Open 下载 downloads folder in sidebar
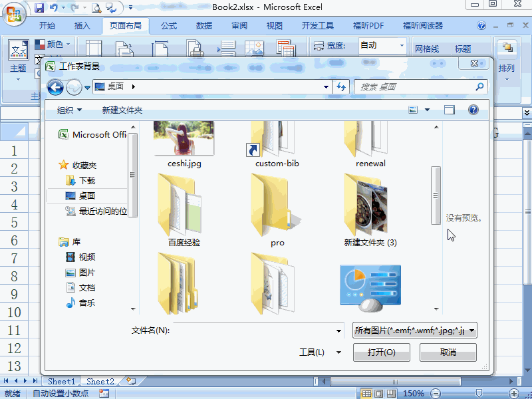The image size is (532, 399). point(80,180)
